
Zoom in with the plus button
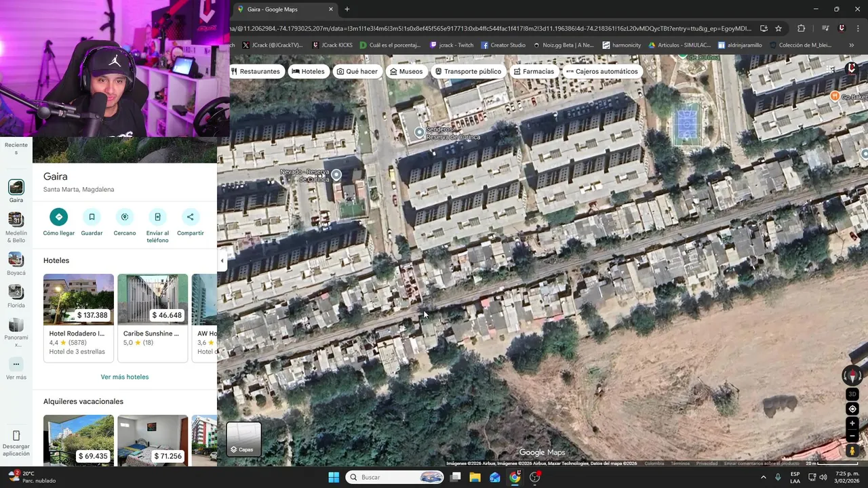852,424
